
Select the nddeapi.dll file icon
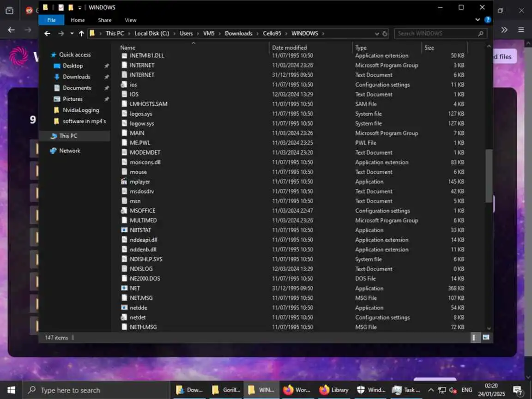(124, 240)
